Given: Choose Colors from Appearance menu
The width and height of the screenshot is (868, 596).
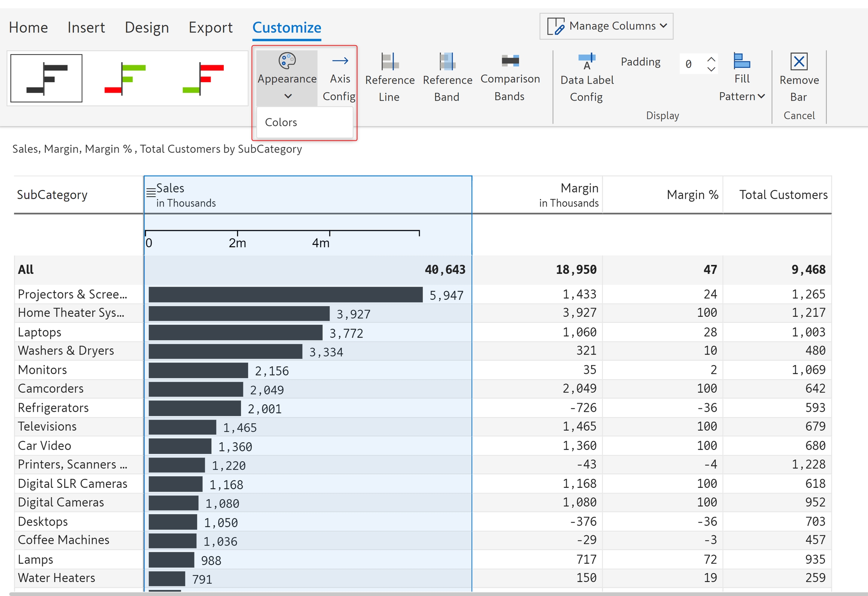Looking at the screenshot, I should [281, 122].
